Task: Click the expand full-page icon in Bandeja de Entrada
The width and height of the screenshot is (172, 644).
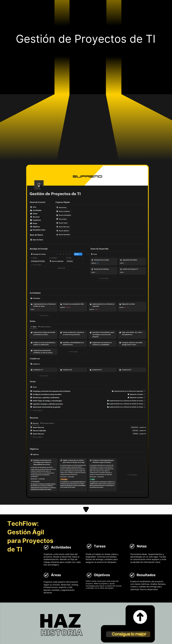Action: click(69, 254)
